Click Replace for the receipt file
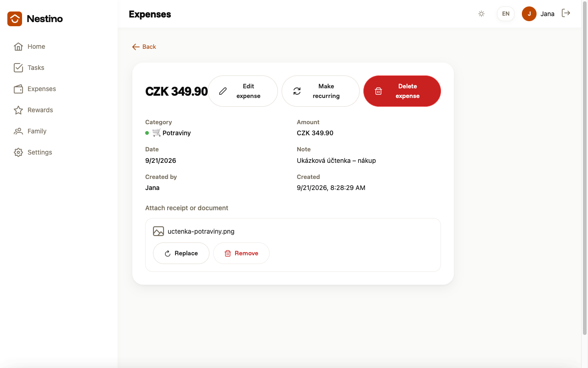588x368 pixels. (181, 253)
